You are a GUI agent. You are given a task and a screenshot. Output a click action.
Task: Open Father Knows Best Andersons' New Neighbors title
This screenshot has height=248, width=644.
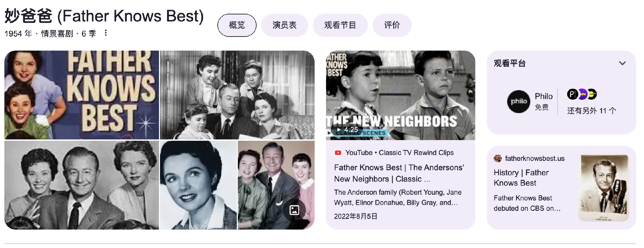click(x=399, y=173)
